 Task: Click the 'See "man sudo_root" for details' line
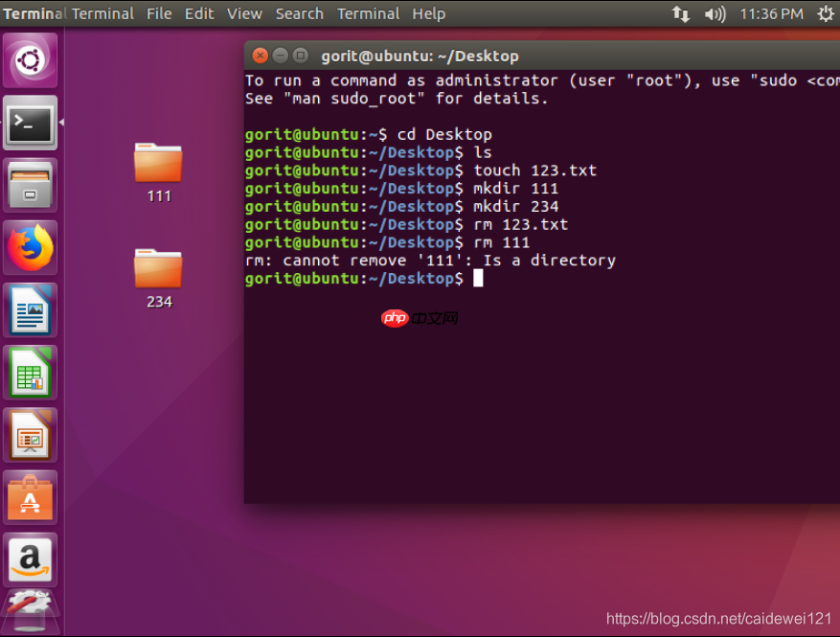397,99
